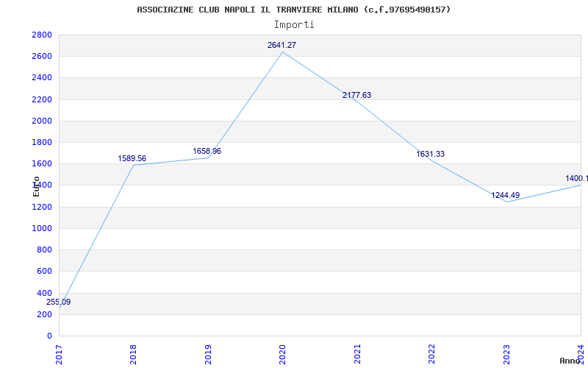
Task: Click the peak value 2641.27
Action: point(282,45)
